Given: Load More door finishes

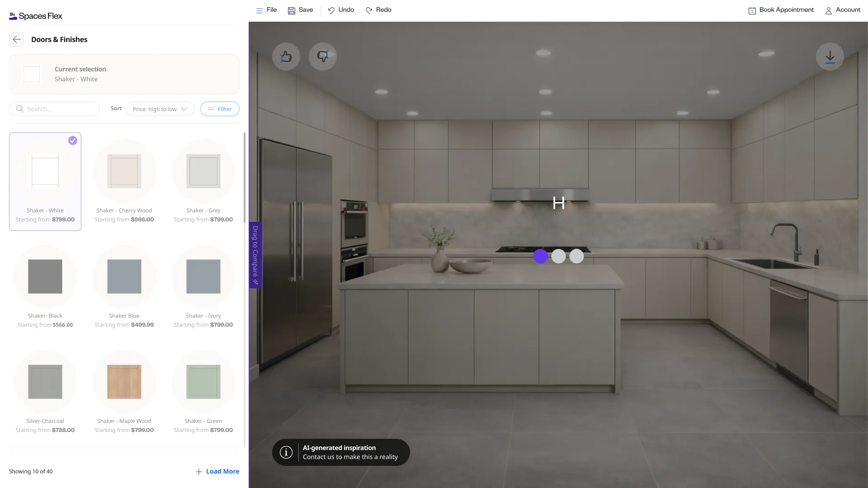Looking at the screenshot, I should [x=217, y=471].
